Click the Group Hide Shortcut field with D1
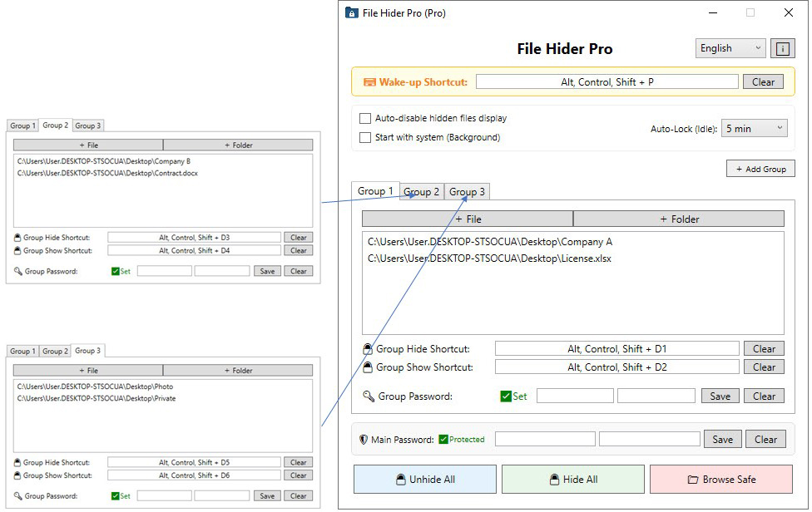This screenshot has width=812, height=512. pos(616,348)
